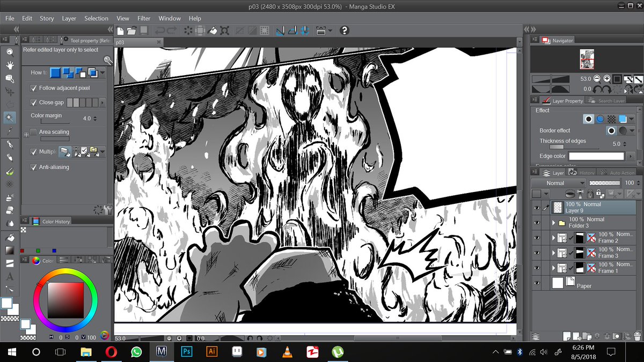Expand the Folder 3 layer folder
Screen dimensions: 644x362
tap(554, 223)
